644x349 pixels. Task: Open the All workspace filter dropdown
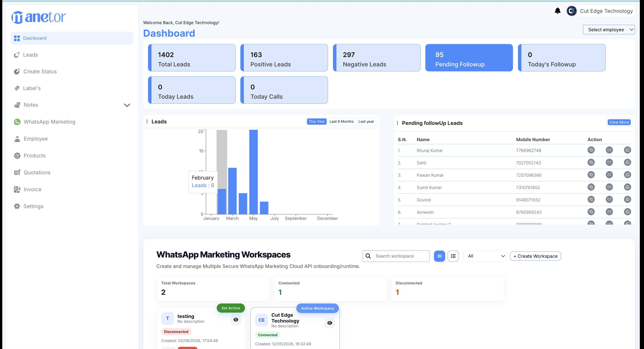485,256
